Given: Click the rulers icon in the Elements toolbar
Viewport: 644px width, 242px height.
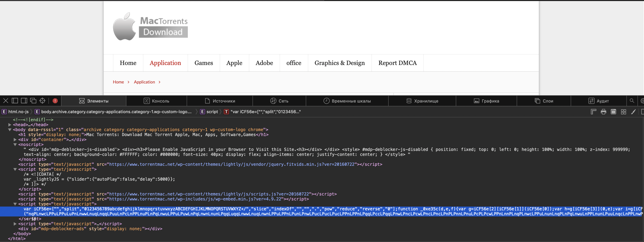Looking at the screenshot, I should point(593,111).
